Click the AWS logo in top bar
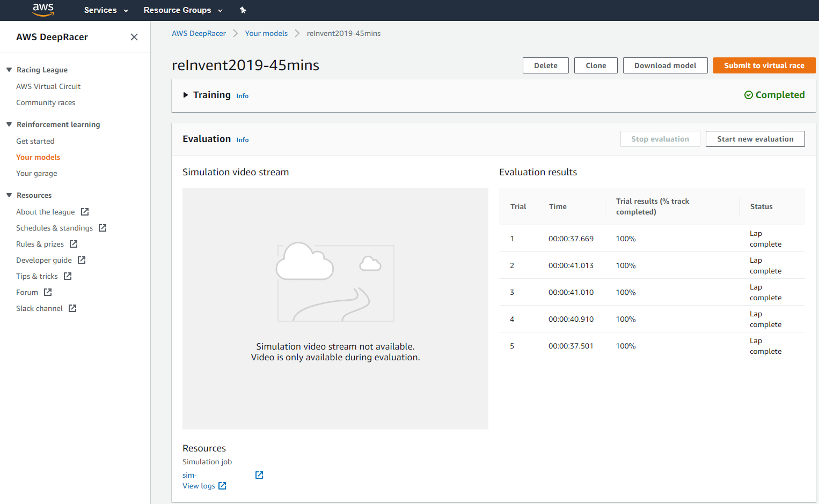 point(43,10)
